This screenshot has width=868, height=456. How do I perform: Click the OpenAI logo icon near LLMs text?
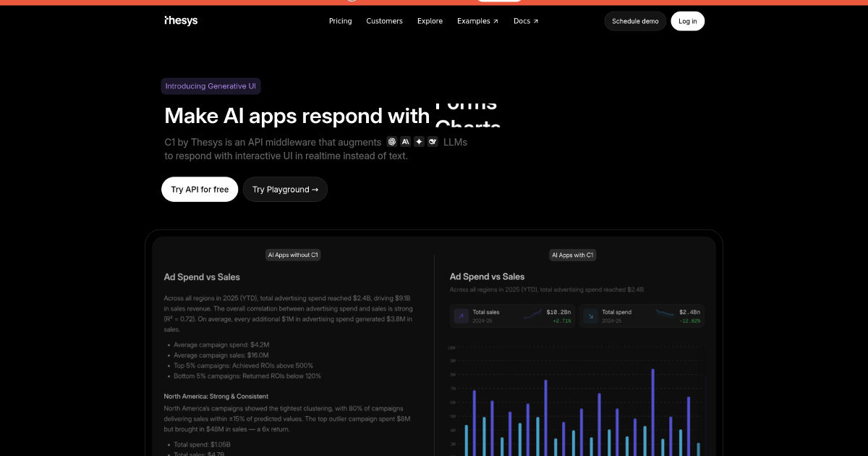tap(392, 142)
